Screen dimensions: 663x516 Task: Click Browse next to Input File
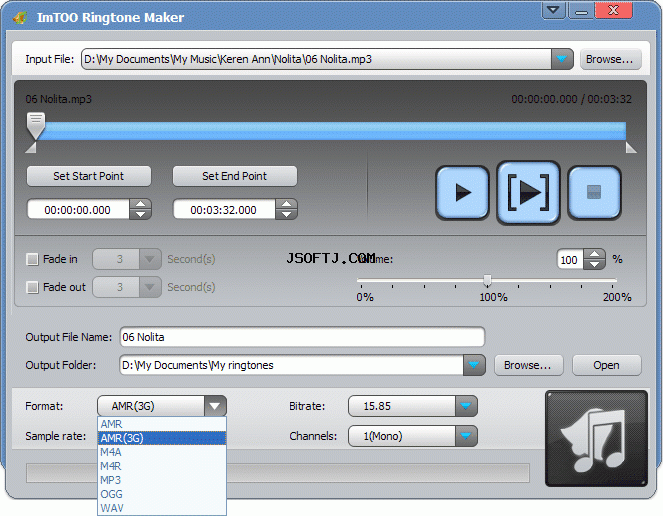tap(610, 59)
